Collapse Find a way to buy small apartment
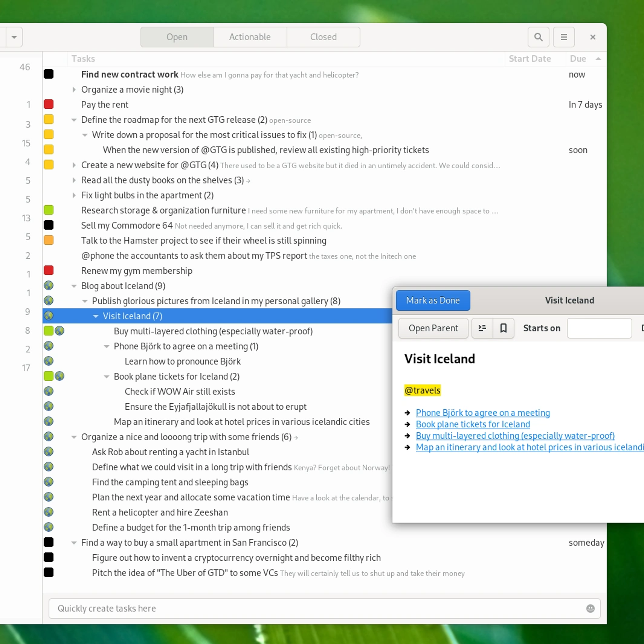 click(x=74, y=543)
